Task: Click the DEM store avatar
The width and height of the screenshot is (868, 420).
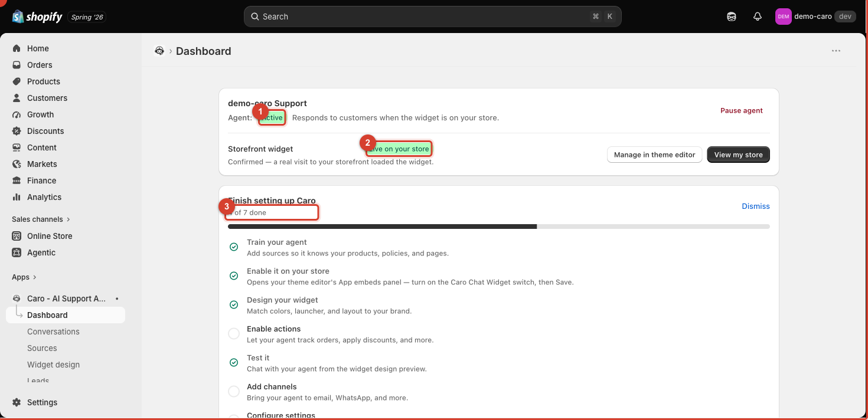Action: pos(783,17)
